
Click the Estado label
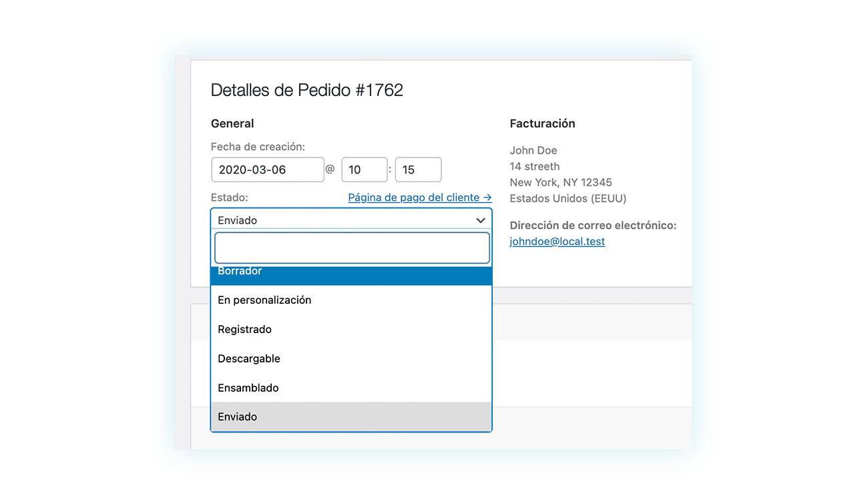point(230,198)
